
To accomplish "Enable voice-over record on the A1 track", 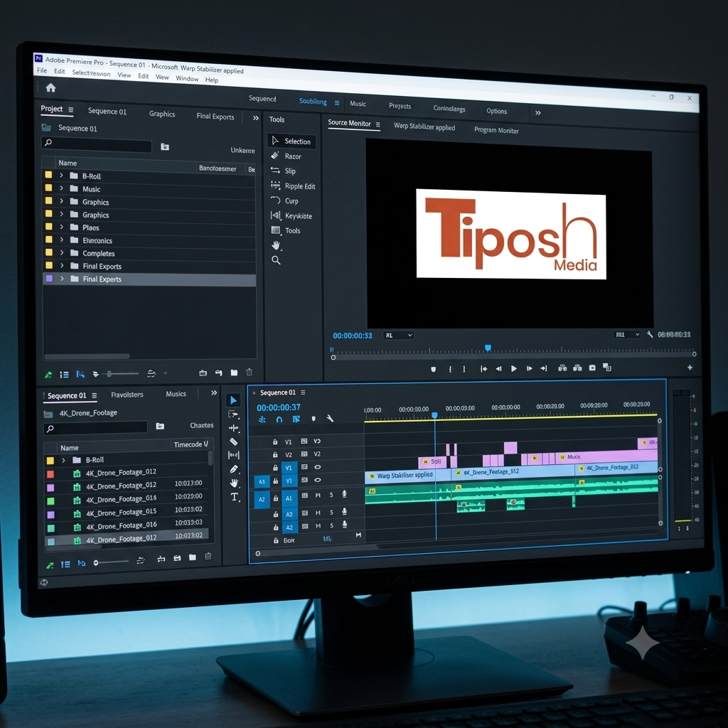I will click(345, 494).
